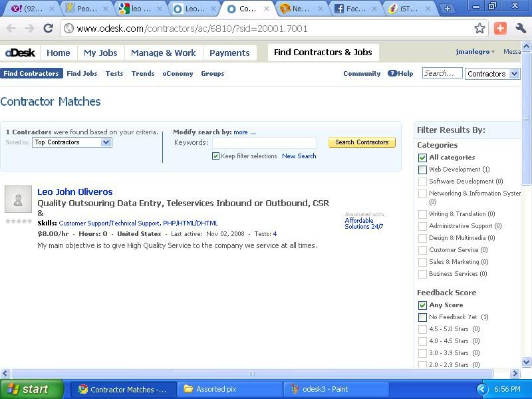The height and width of the screenshot is (399, 532).
Task: Open the jmanlegro user menu dropdown
Action: 475,52
